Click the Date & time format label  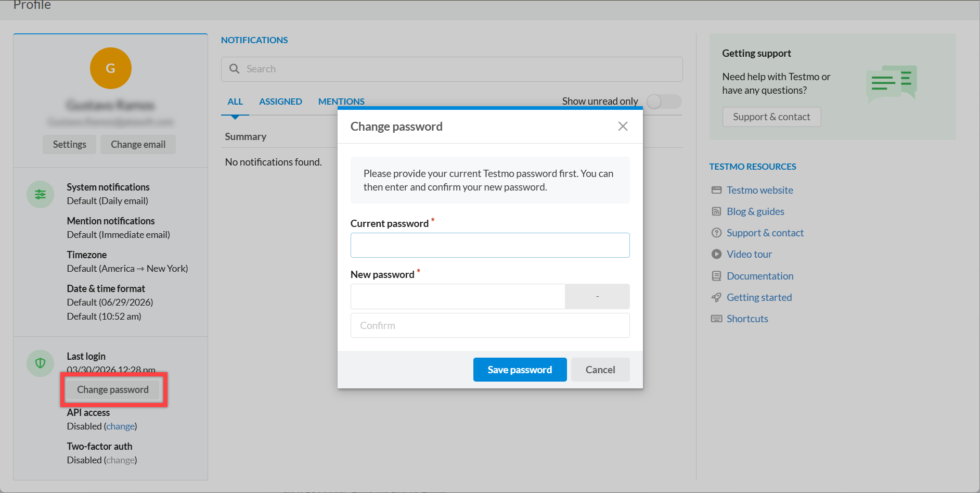pyautogui.click(x=106, y=288)
